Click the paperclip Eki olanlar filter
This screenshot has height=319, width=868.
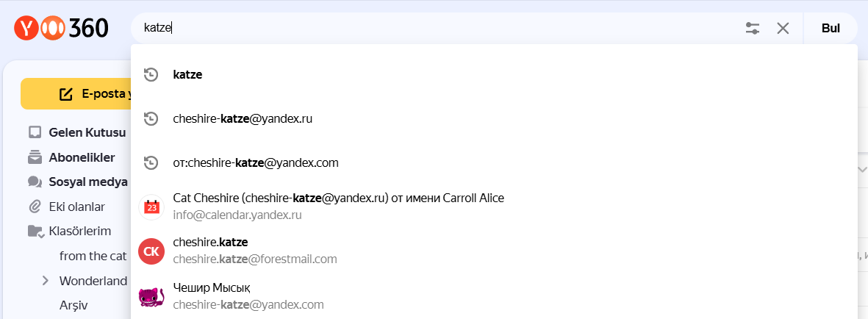pos(76,207)
